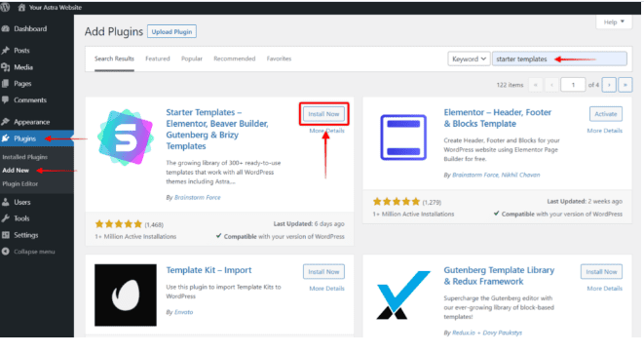644x354 pixels.
Task: Switch to the Featured tab
Action: [157, 59]
